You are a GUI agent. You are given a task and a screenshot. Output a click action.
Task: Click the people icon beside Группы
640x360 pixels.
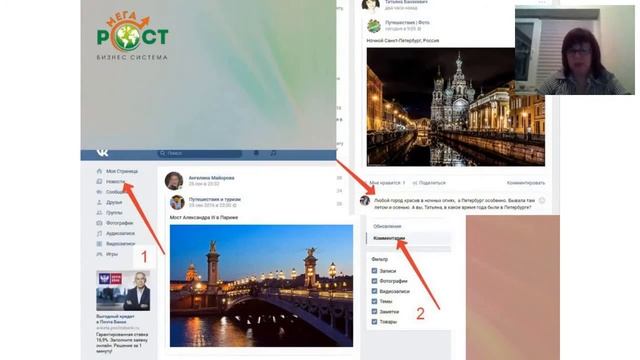[99, 213]
